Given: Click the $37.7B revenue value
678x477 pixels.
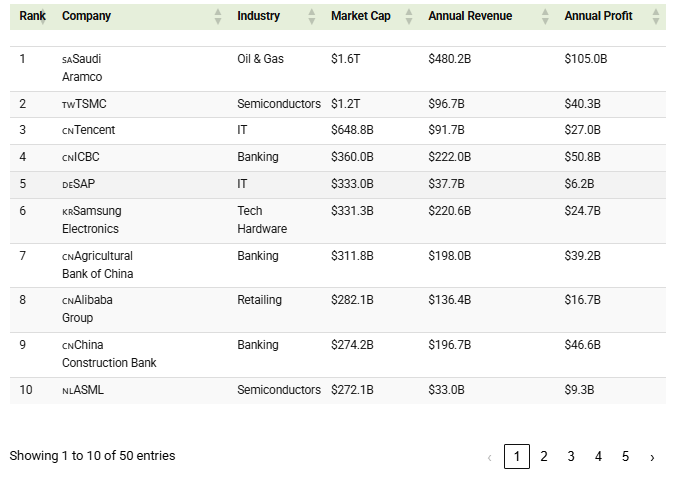Looking at the screenshot, I should click(x=447, y=184).
